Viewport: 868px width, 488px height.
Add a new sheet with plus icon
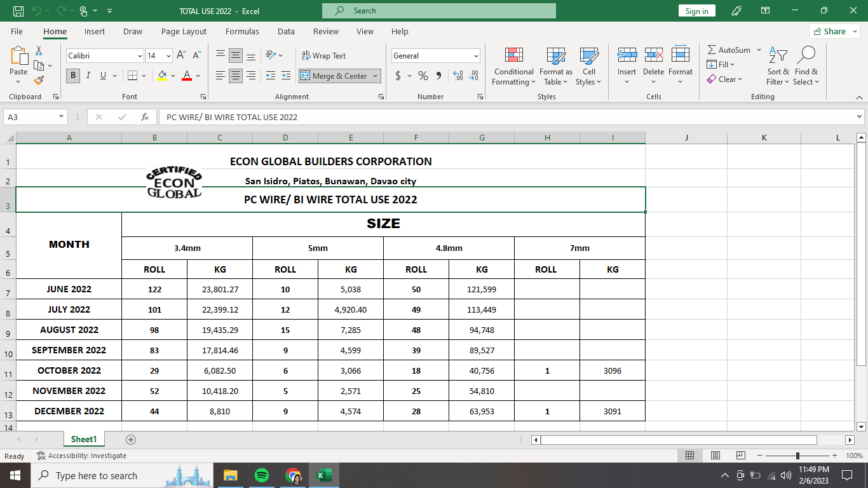tap(131, 440)
